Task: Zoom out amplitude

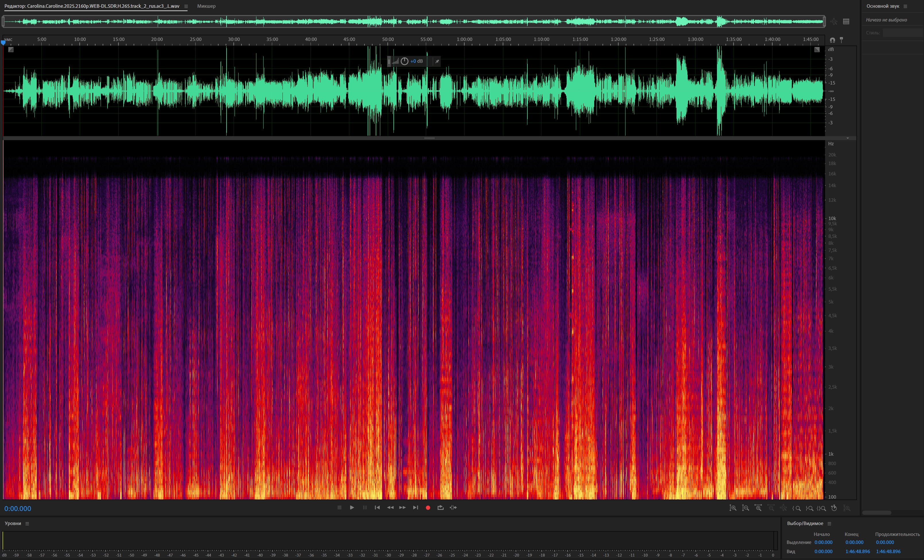Action: [x=746, y=508]
